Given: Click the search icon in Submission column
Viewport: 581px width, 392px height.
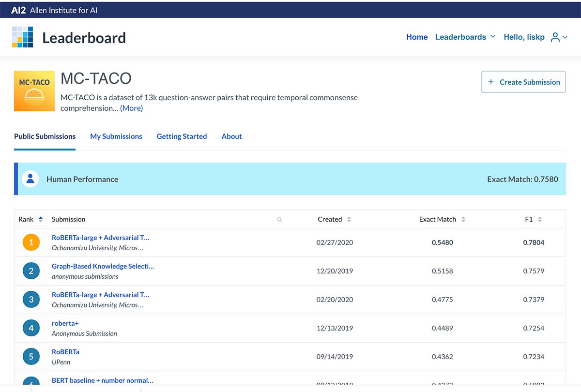Looking at the screenshot, I should click(279, 220).
